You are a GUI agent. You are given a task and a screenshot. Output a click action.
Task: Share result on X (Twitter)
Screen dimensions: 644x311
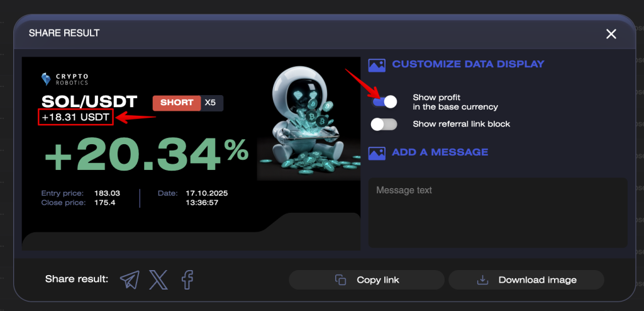pos(158,280)
